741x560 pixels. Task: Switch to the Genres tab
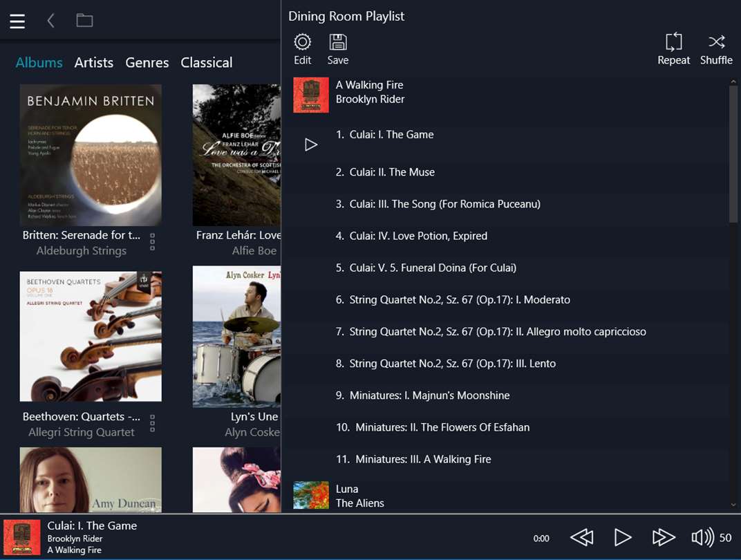147,62
